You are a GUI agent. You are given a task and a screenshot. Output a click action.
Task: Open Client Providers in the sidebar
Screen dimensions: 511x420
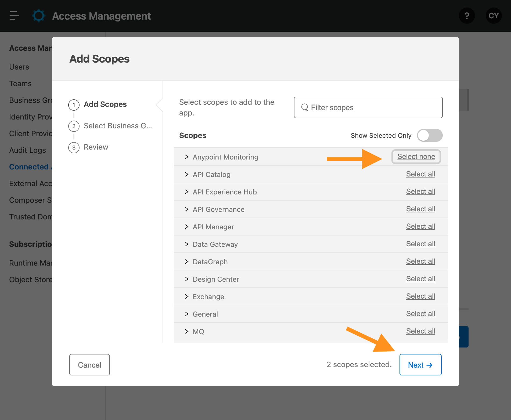[31, 133]
